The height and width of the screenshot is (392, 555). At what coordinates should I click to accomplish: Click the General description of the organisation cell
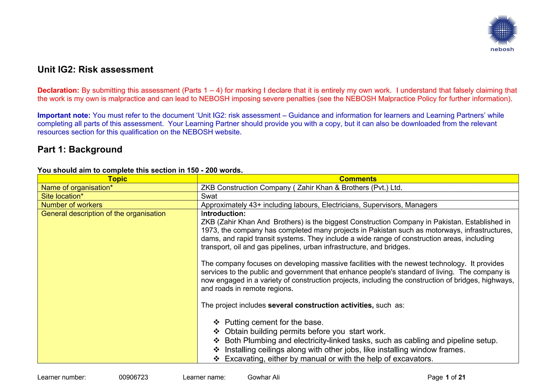click(x=103, y=214)
